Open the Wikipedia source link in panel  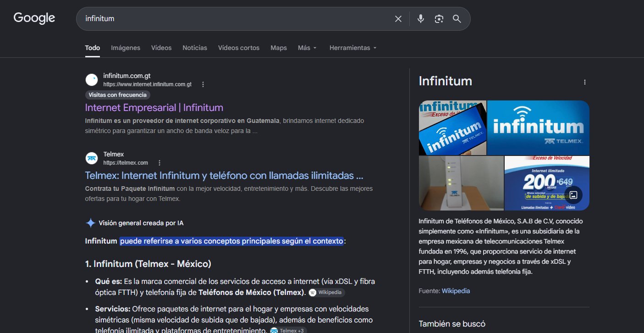click(x=456, y=291)
